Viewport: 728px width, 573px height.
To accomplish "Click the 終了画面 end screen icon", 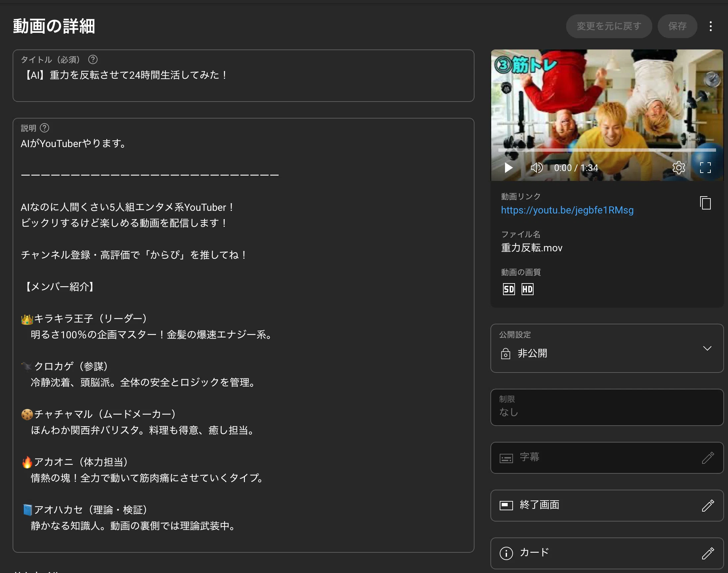I will click(x=506, y=505).
